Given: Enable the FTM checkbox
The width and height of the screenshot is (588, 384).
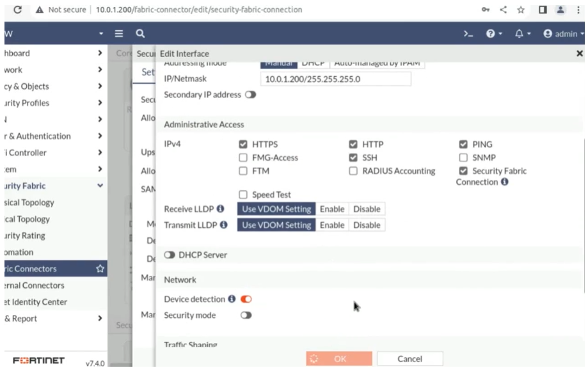Looking at the screenshot, I should click(x=243, y=171).
